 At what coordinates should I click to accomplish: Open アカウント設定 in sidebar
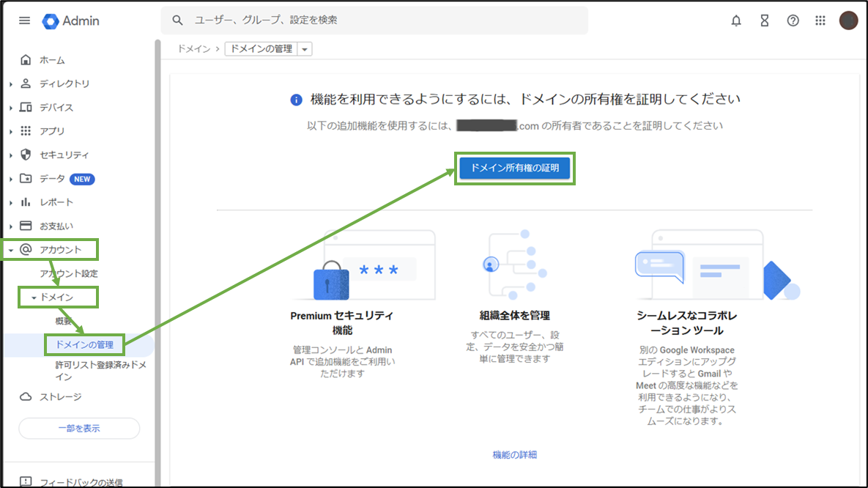click(69, 273)
